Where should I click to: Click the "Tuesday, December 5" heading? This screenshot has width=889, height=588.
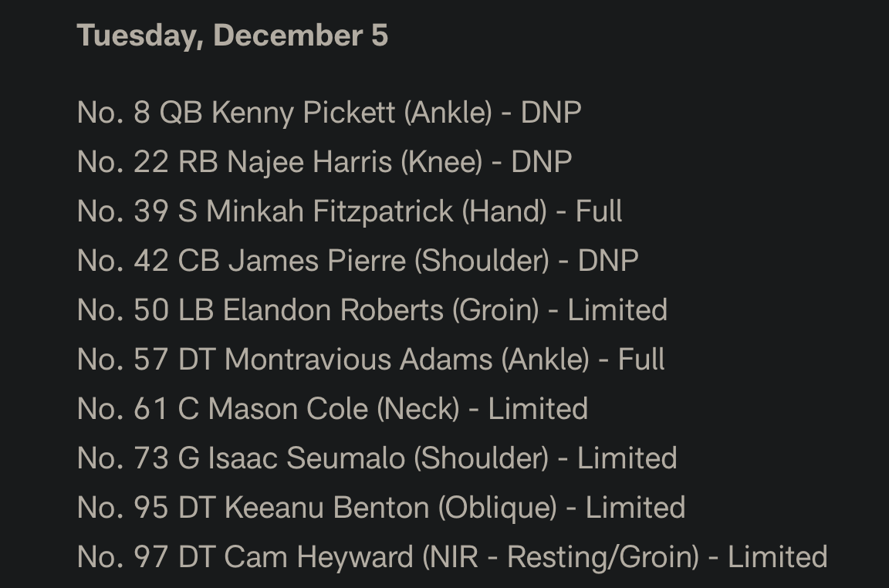click(x=232, y=35)
